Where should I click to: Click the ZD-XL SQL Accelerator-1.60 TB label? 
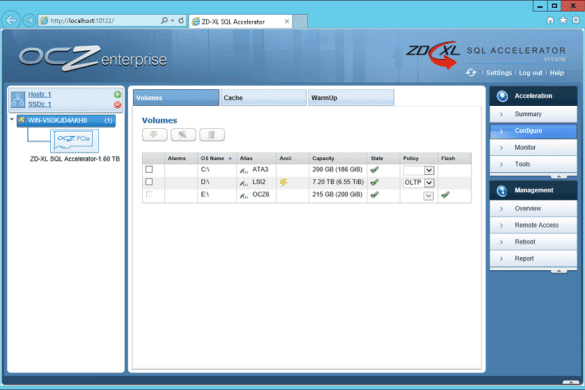[x=75, y=159]
